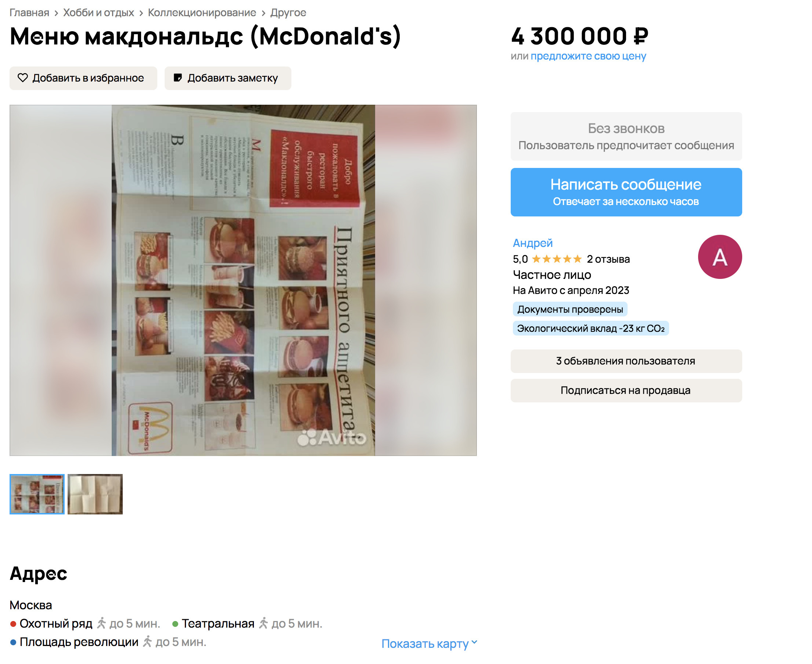Viewport: 812px width, 664px height.
Task: Click green dot of Театральная station
Action: coord(175,624)
